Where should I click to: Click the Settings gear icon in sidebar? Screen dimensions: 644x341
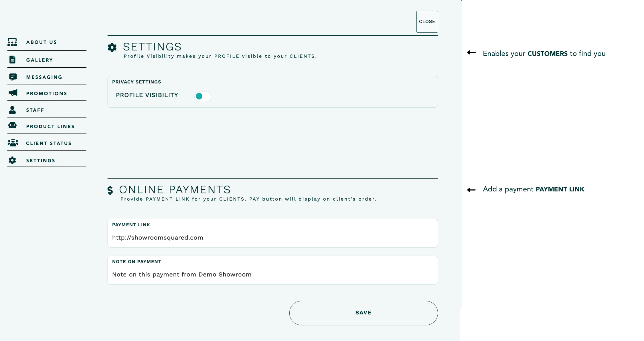(x=13, y=160)
